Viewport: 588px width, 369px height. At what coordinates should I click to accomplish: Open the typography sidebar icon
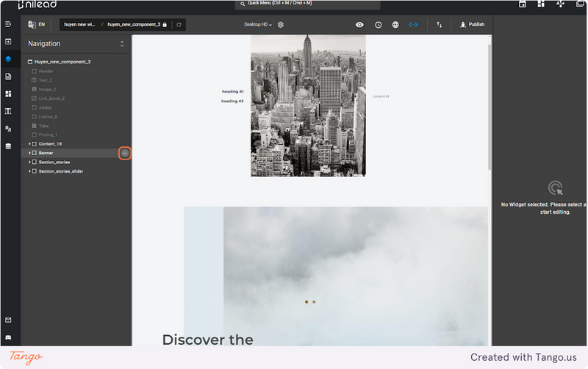click(8, 112)
